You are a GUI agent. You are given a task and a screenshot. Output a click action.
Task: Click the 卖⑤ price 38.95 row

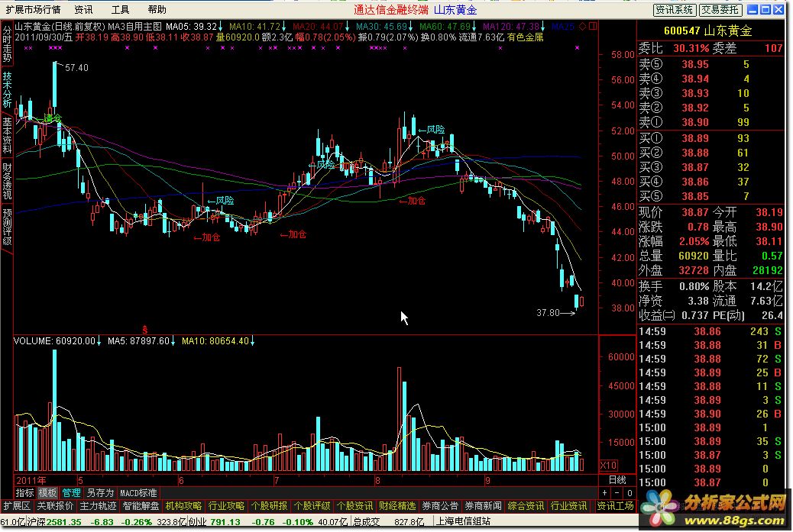click(x=710, y=64)
